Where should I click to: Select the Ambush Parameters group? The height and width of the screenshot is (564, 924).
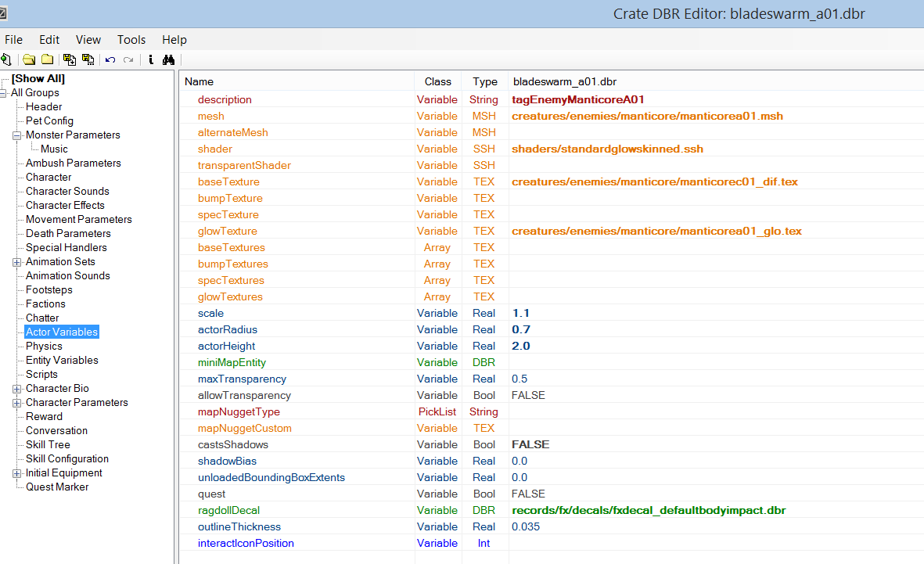73,163
